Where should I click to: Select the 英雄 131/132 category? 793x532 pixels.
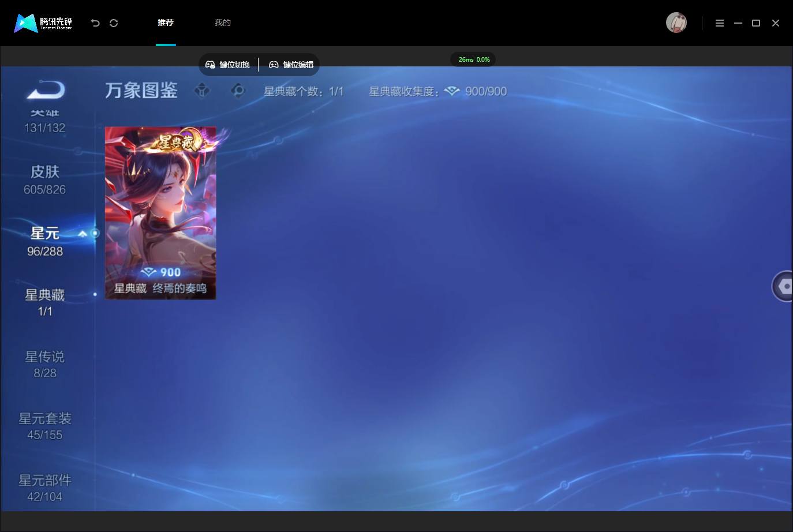coord(45,122)
